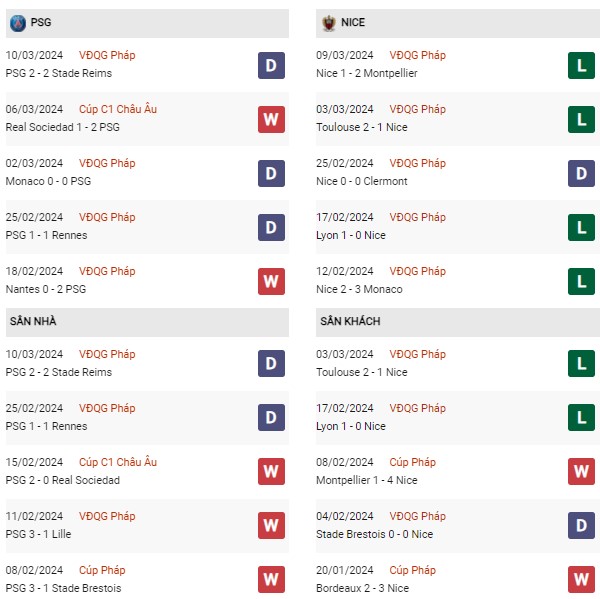This screenshot has width=600, height=599.
Task: Select the SÂN KHÁCH section header
Action: [x=458, y=322]
